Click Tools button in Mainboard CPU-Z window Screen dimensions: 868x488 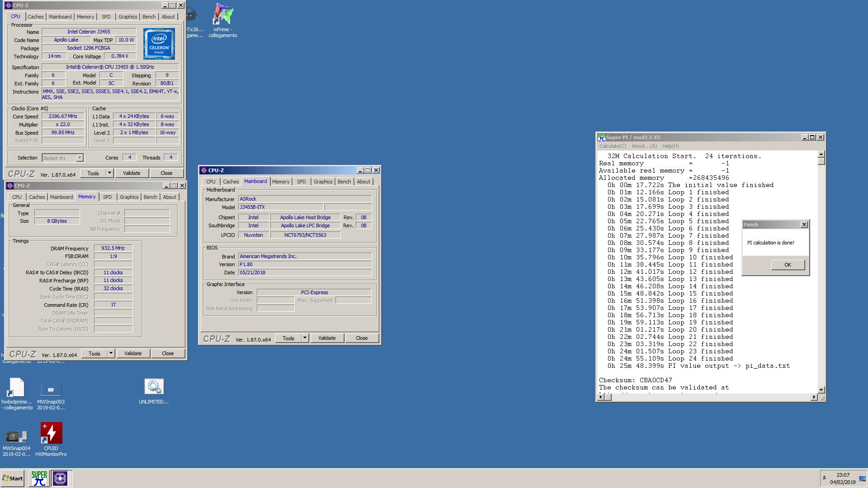click(x=288, y=338)
